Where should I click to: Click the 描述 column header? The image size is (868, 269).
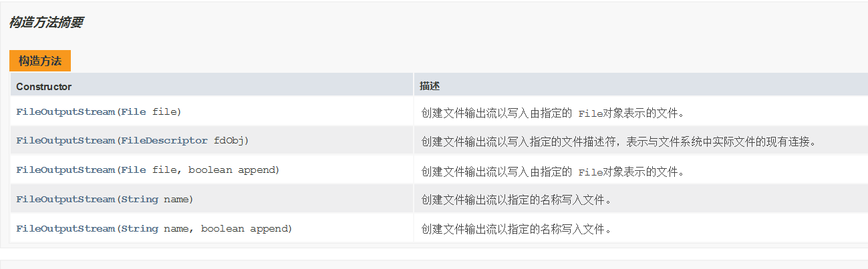pyautogui.click(x=429, y=87)
